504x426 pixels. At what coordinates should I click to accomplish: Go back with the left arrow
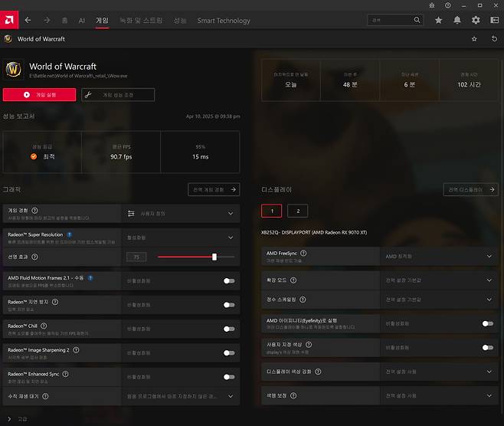[x=28, y=20]
